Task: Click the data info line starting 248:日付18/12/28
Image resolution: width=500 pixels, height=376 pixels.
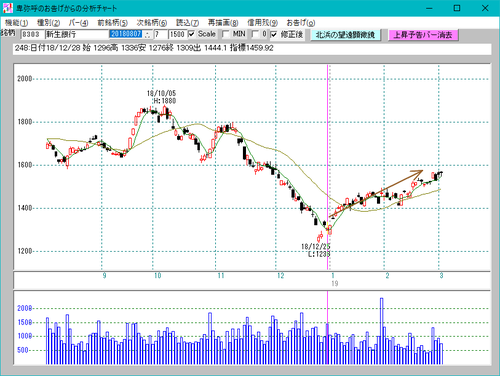Action: pos(252,48)
